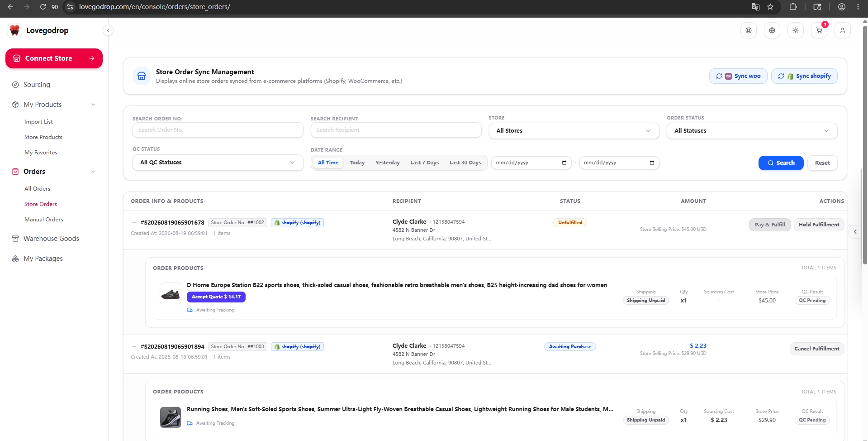Open the support help icon in header
Screen dimensions: 868x441
tap(748, 30)
